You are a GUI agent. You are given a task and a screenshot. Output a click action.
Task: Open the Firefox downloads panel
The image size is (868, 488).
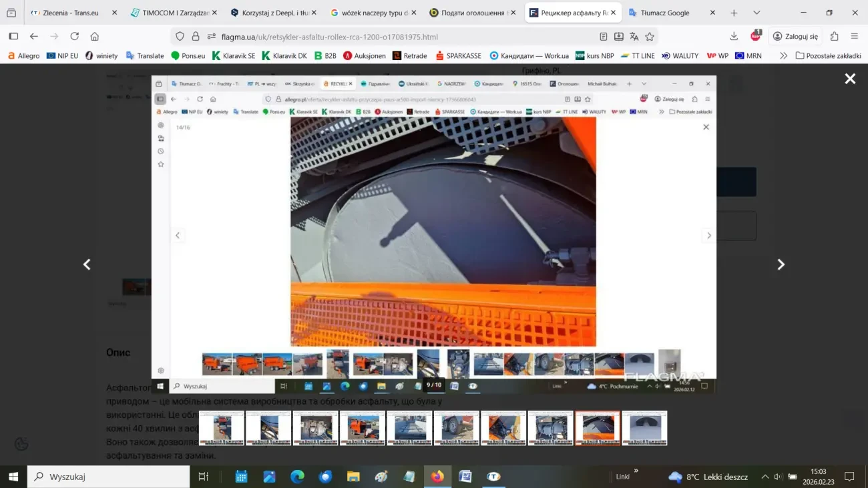tap(734, 37)
